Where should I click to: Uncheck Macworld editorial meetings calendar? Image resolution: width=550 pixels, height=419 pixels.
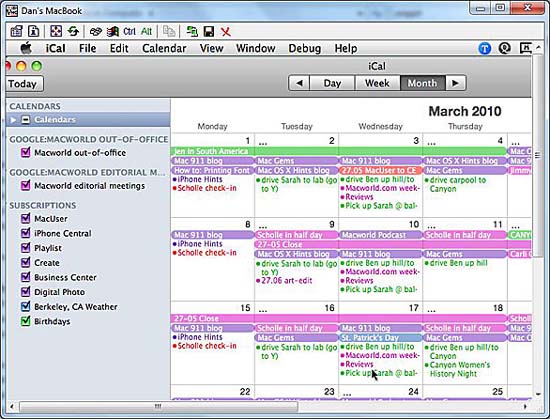[26, 185]
